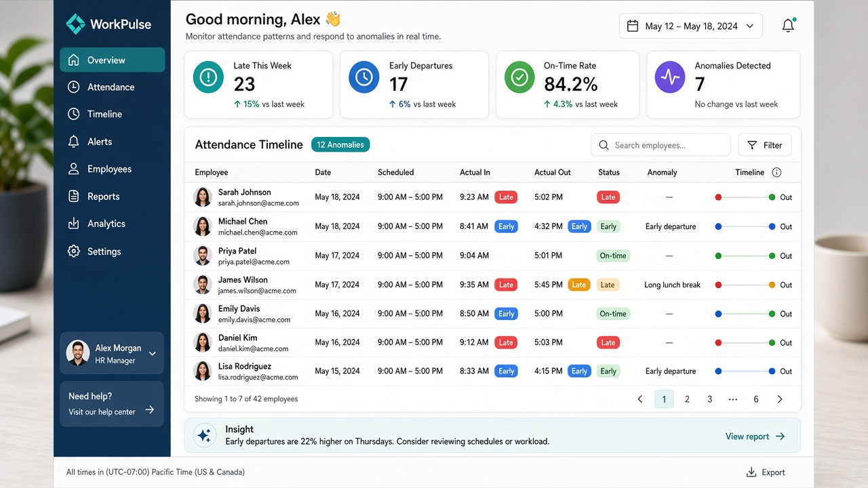Click Visit our help center link
This screenshot has height=488, width=868.
click(x=102, y=412)
